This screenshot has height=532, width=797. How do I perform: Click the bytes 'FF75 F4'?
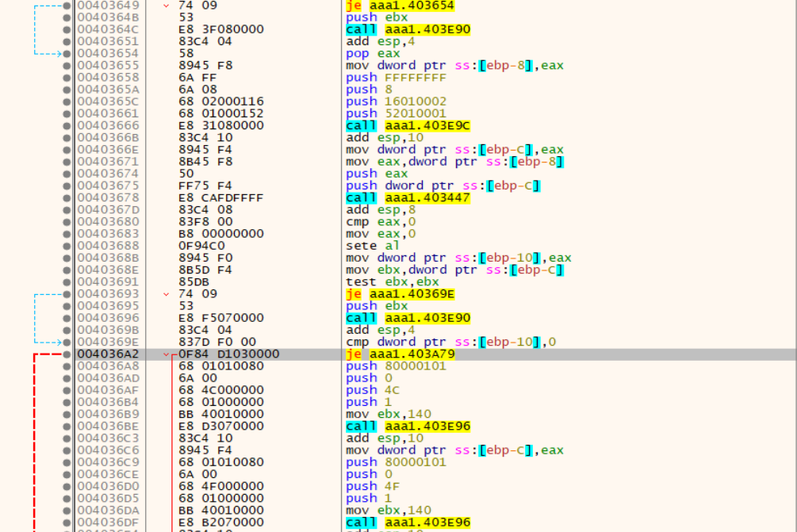click(x=205, y=186)
